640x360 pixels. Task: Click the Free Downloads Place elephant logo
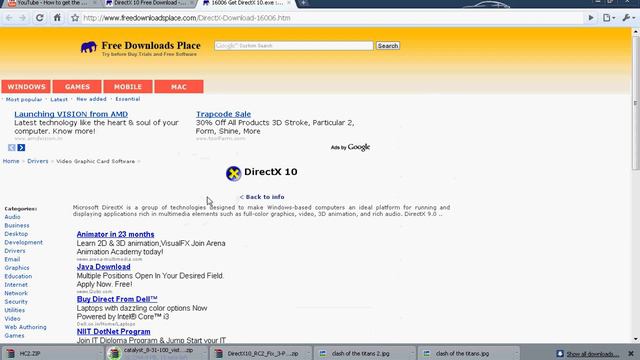point(89,48)
